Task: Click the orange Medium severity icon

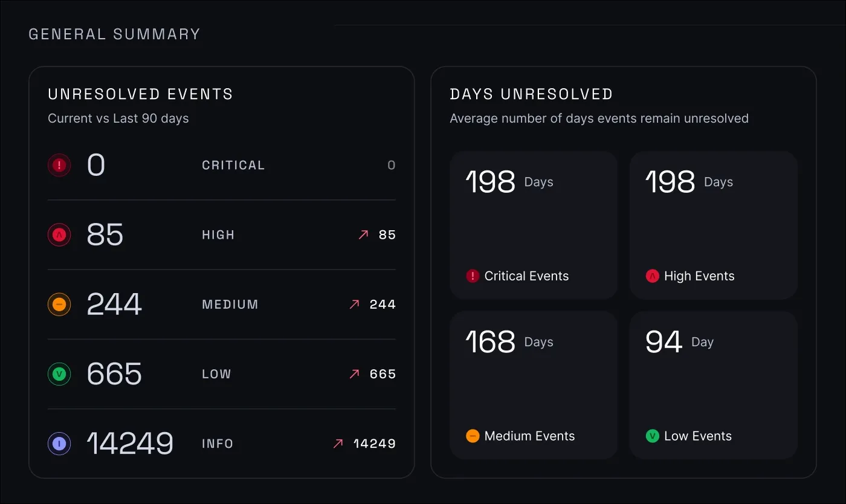Action: click(59, 304)
